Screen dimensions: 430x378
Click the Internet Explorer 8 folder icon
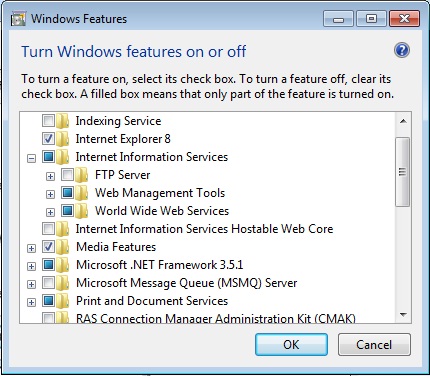63,139
